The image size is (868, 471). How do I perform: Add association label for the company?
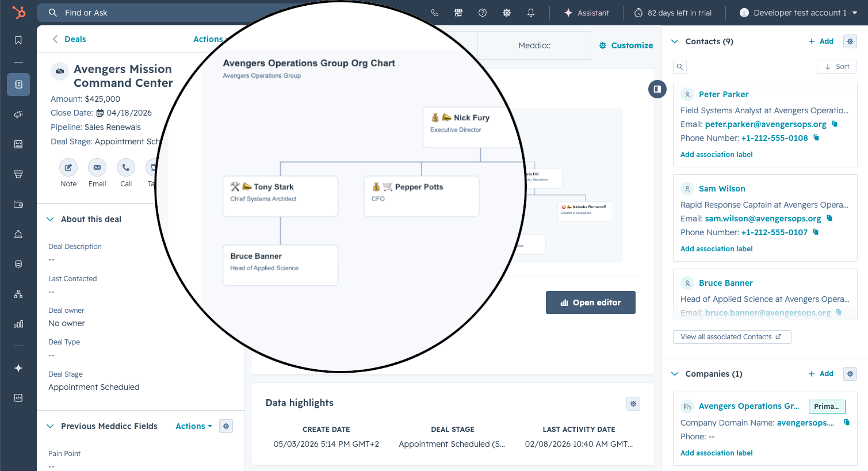pyautogui.click(x=716, y=453)
